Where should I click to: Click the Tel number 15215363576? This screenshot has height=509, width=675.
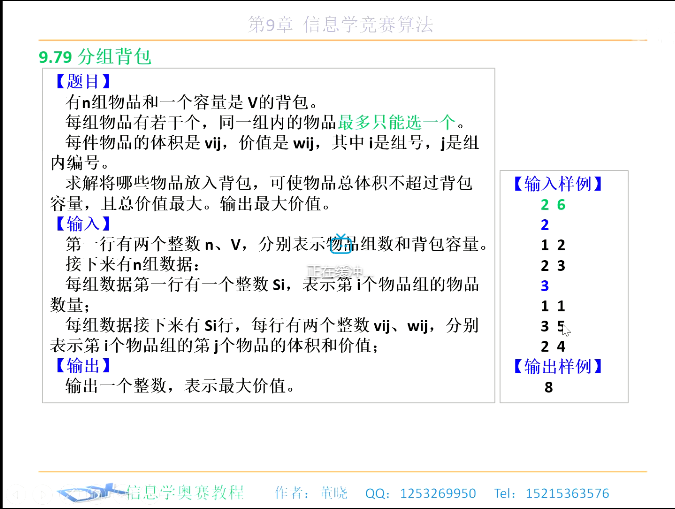pyautogui.click(x=567, y=493)
